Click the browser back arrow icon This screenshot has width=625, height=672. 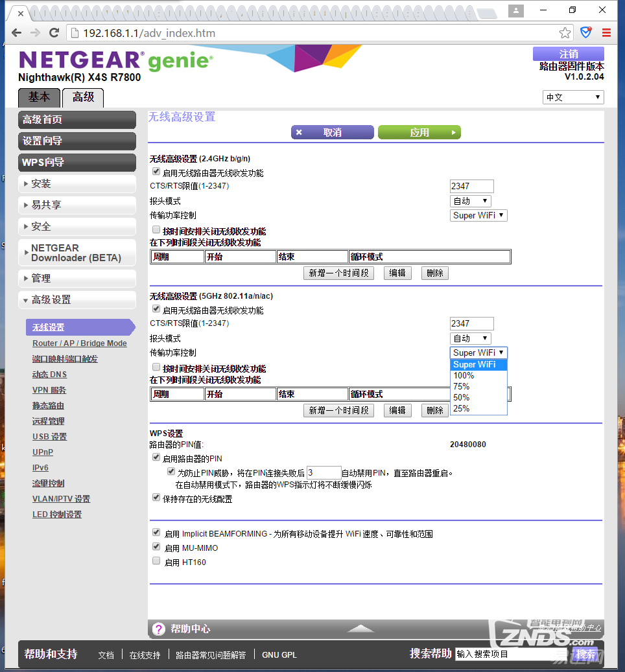tap(17, 33)
